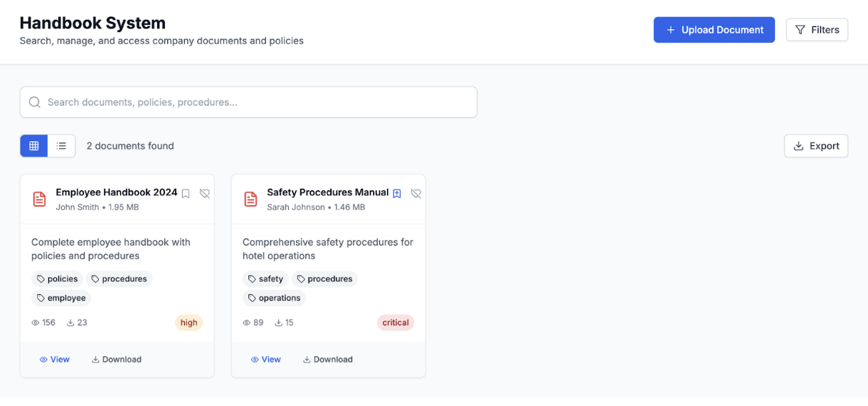Viewport: 868px width, 406px height.
Task: Toggle favorite heart on Employee Handbook 2024
Action: [205, 194]
